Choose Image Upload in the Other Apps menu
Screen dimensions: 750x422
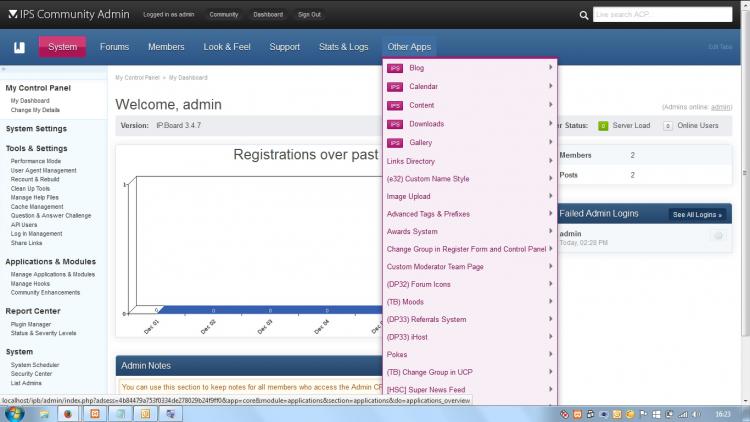[408, 196]
